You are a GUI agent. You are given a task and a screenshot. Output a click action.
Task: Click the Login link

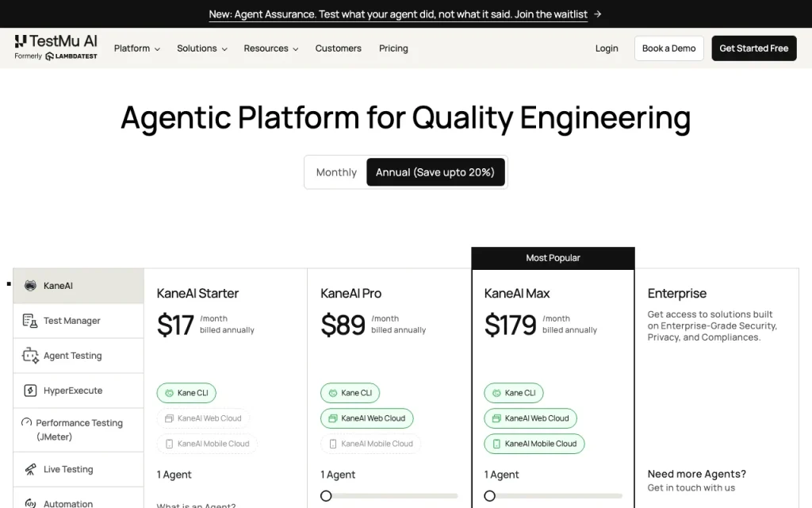607,48
